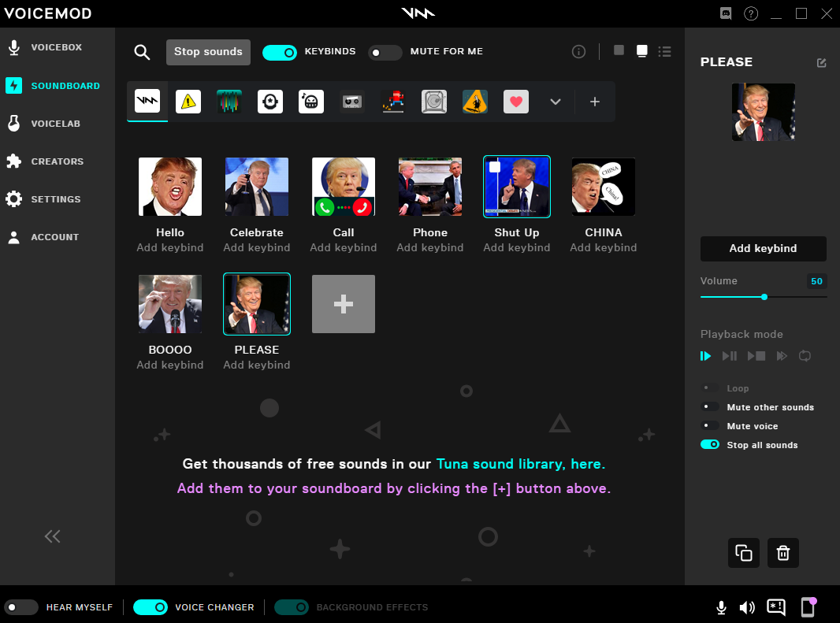Enable Mute For Me toggle

coord(385,53)
